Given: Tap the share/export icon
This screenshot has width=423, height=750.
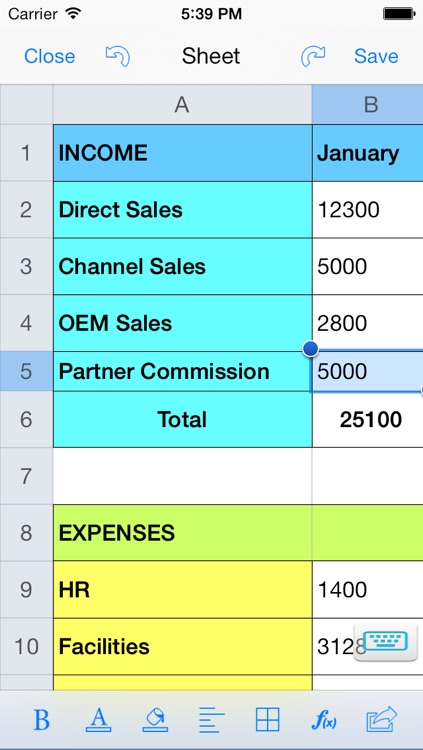Looking at the screenshot, I should tap(381, 719).
